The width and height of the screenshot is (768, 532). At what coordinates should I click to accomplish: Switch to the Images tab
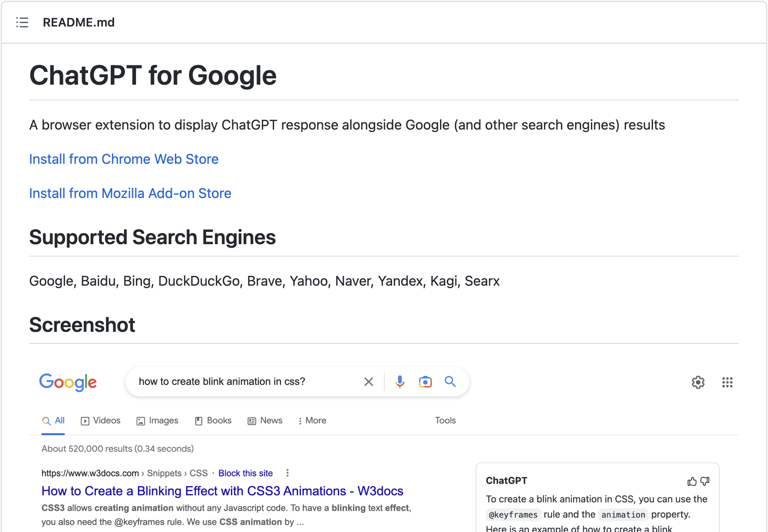click(157, 420)
